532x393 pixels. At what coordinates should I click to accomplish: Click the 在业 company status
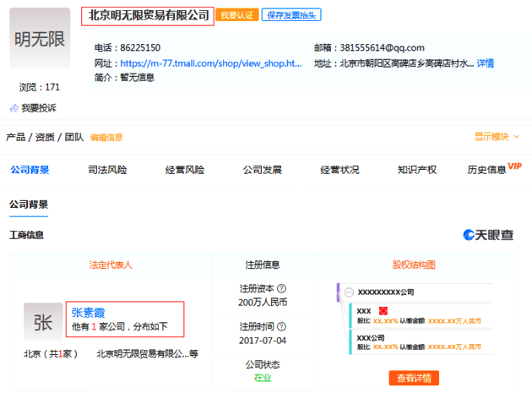coord(263,378)
